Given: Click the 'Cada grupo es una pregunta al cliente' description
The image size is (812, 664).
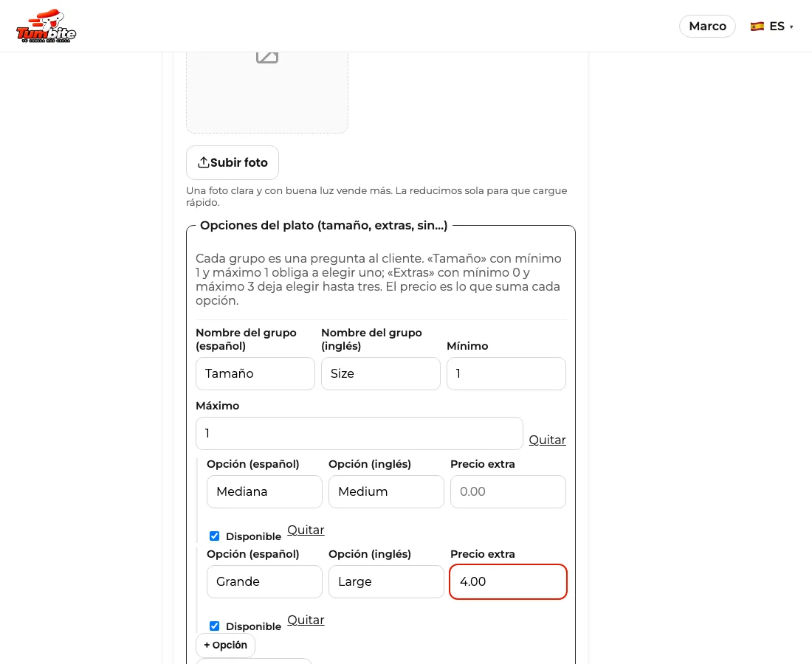Looking at the screenshot, I should [x=379, y=280].
